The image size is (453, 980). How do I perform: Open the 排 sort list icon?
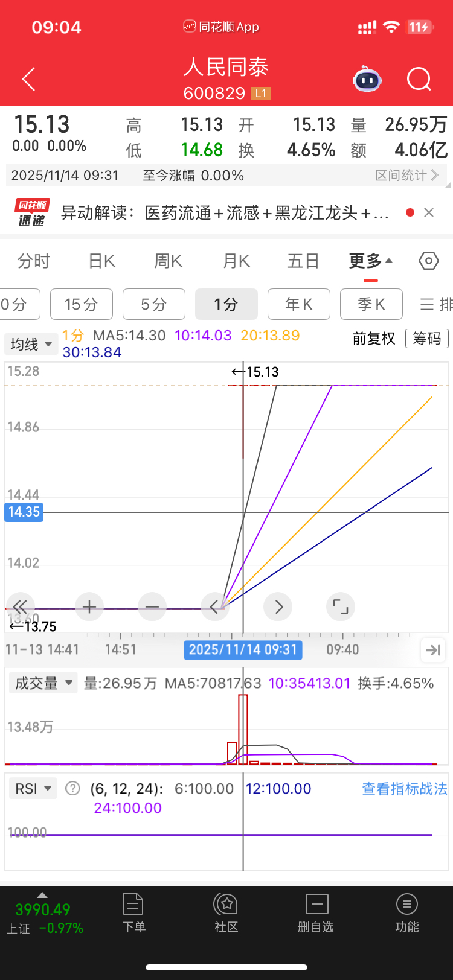click(436, 304)
